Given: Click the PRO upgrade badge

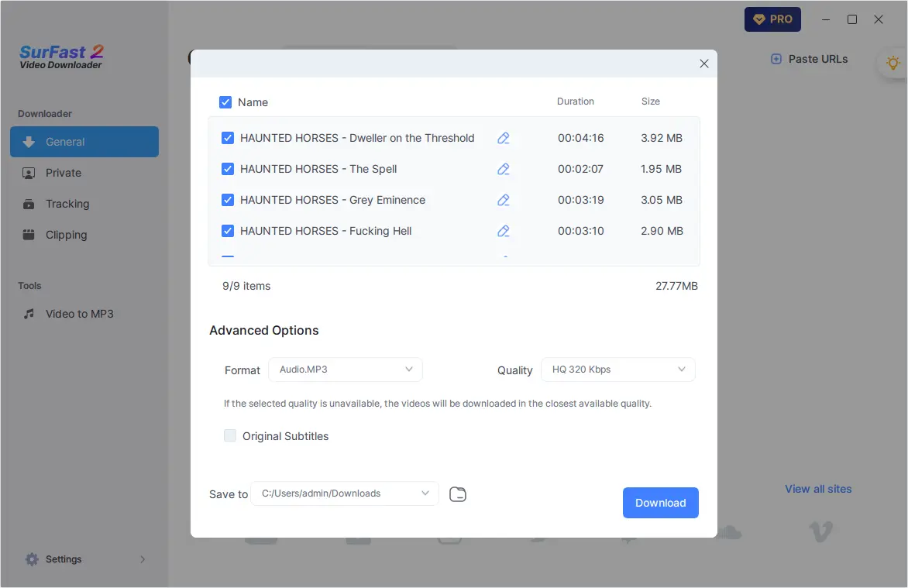Looking at the screenshot, I should click(772, 19).
